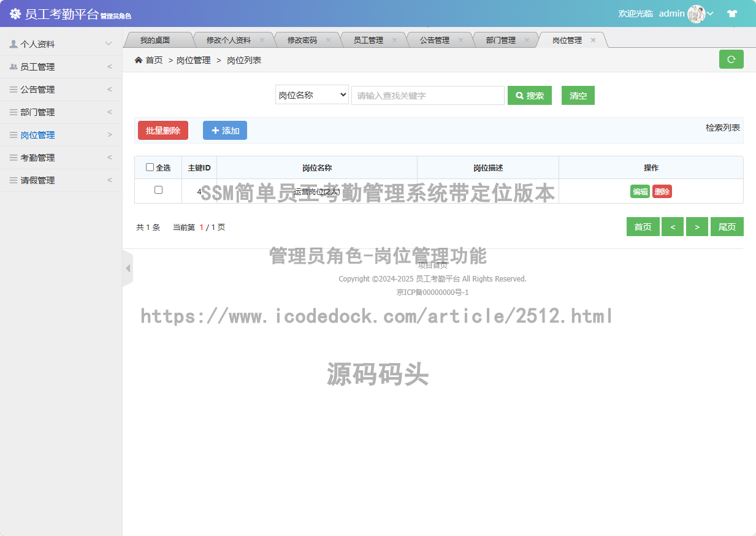Switch to the 公告管理 tab
This screenshot has width=756, height=536.
click(x=434, y=40)
